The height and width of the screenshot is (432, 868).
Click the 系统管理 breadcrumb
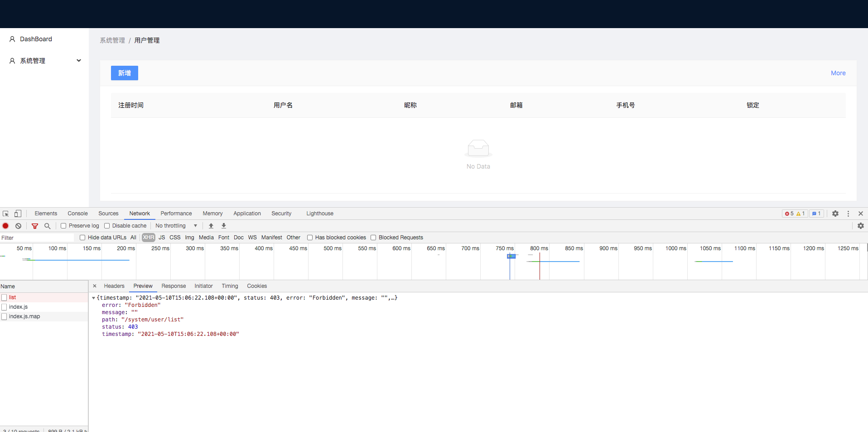[x=112, y=40]
